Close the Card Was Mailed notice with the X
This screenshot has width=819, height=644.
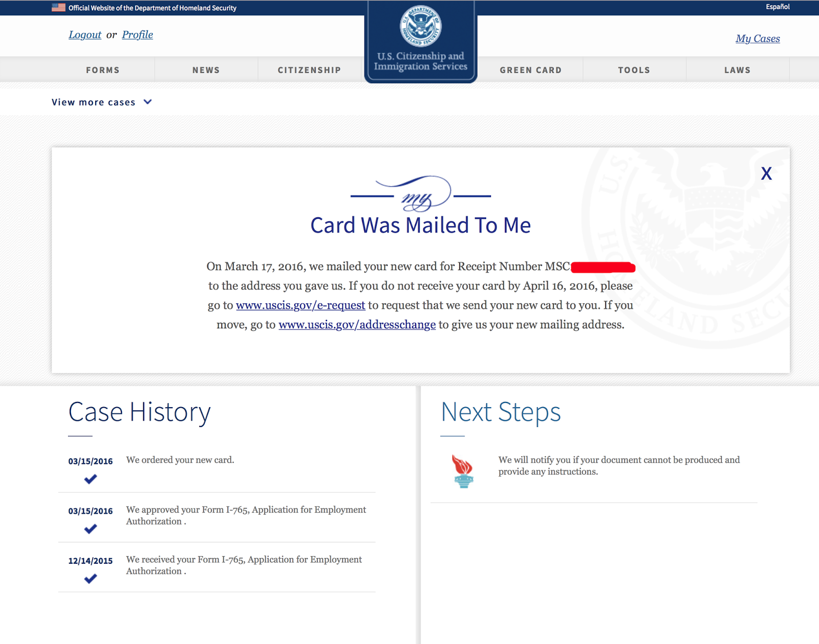[x=766, y=173]
